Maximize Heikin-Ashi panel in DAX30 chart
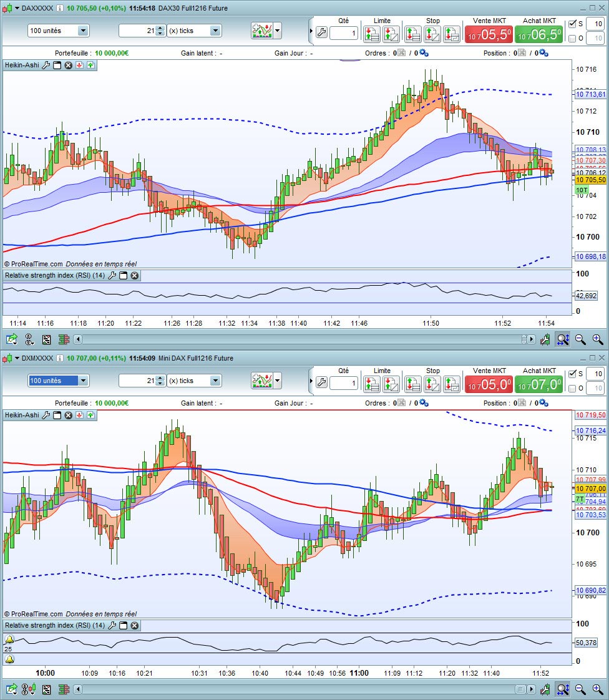 [57, 65]
